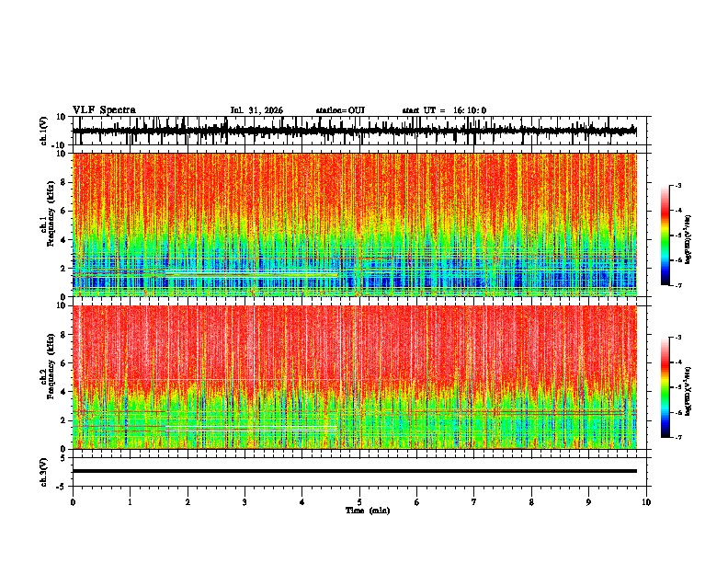Screen dimensions: 728x563
Task: Click the ch.1 spectrogram color scale bar
Action: click(665, 235)
